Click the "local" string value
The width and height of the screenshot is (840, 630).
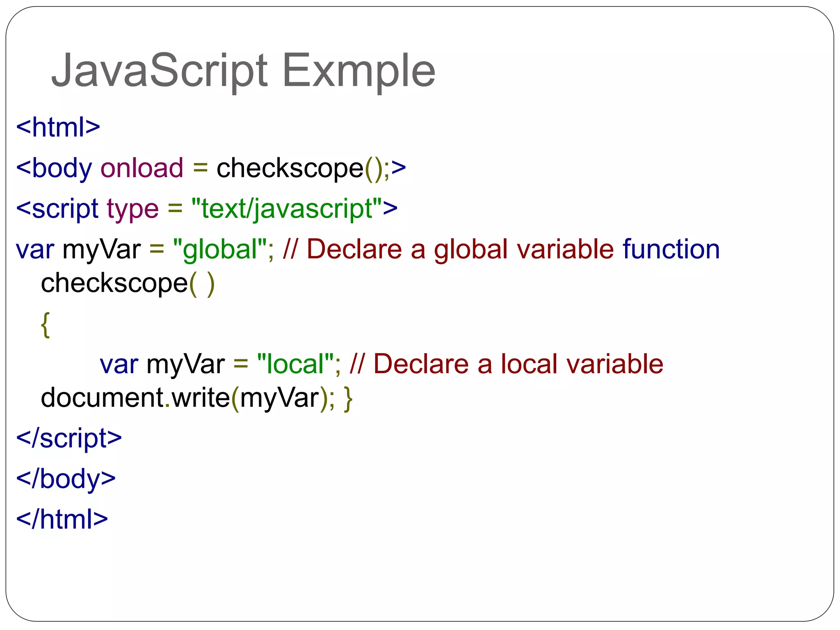point(295,364)
